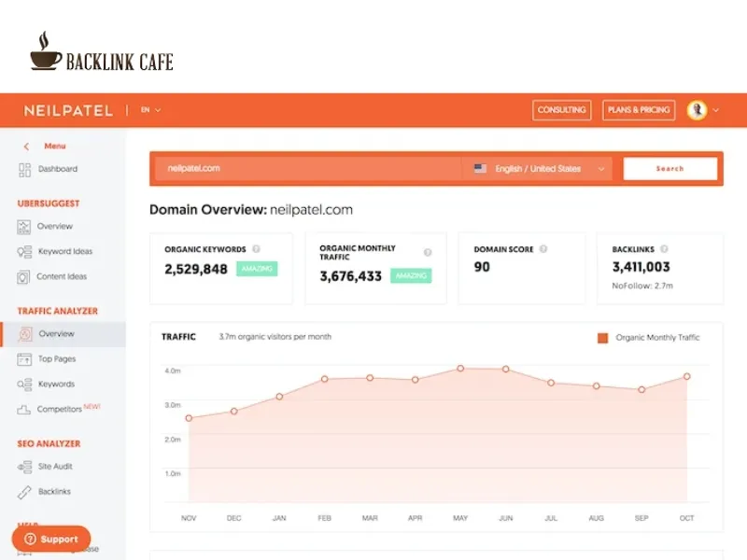The width and height of the screenshot is (747, 560).
Task: Click the OCT data point on chart
Action: [687, 376]
